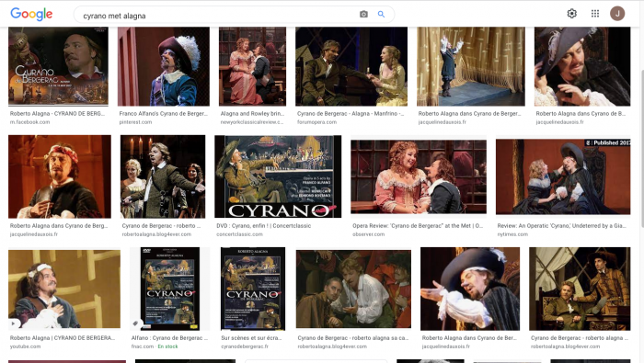
Task: Click the Sur scènes et sur écran link
Action: pos(251,338)
